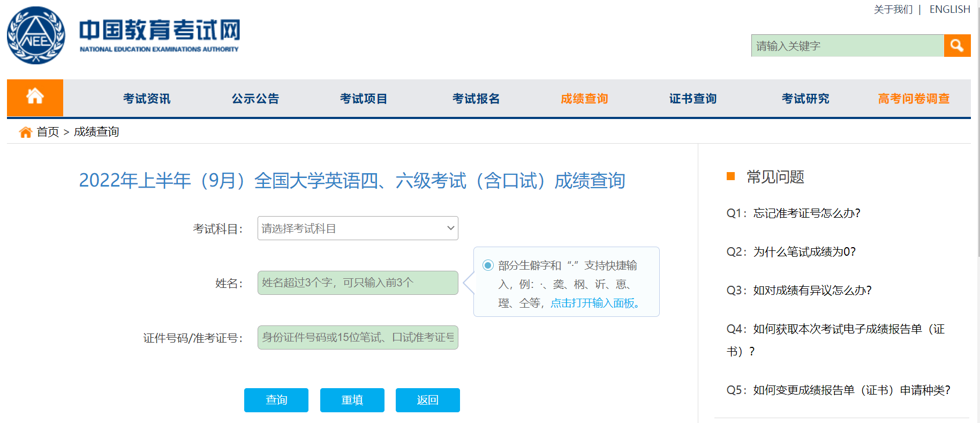Click the 证件号码/准考证号 input field
The height and width of the screenshot is (423, 980).
point(357,337)
